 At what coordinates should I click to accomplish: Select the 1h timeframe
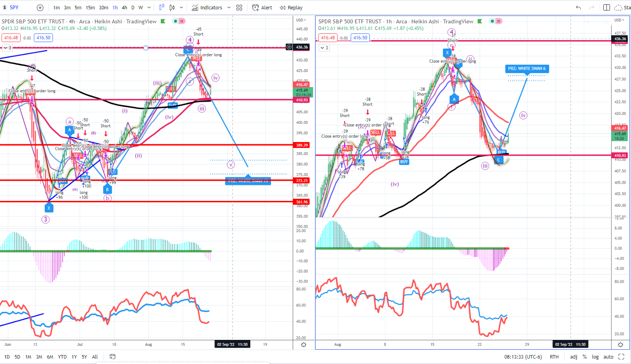click(x=115, y=7)
